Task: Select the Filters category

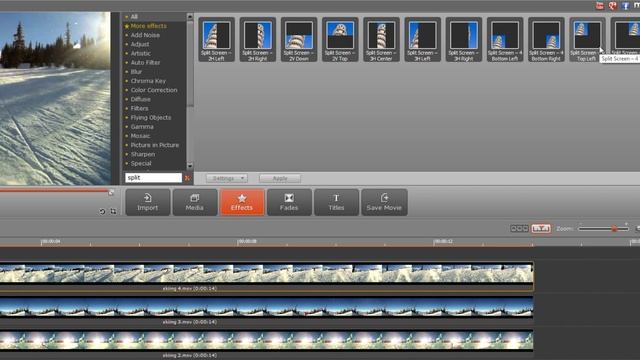Action: [140, 108]
